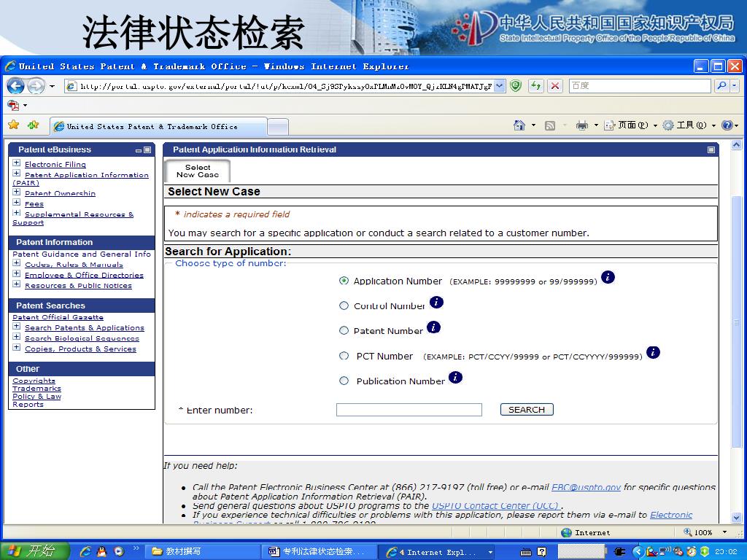The height and width of the screenshot is (560, 747).
Task: Open the recent pages dropdown arrow beside Forward
Action: click(52, 86)
